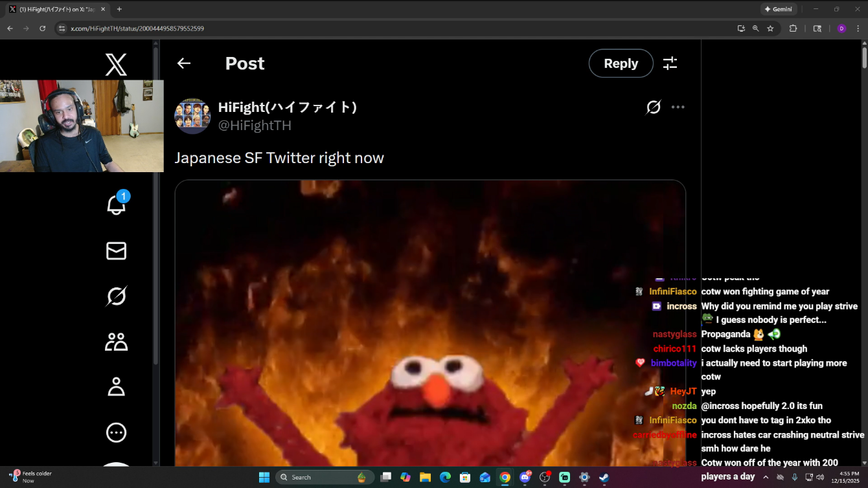The height and width of the screenshot is (488, 868).
Task: Click chat username chirico111
Action: pos(675,349)
